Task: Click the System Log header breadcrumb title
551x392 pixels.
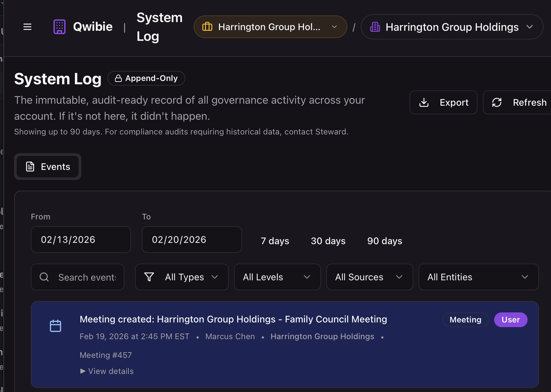Action: pos(159,27)
